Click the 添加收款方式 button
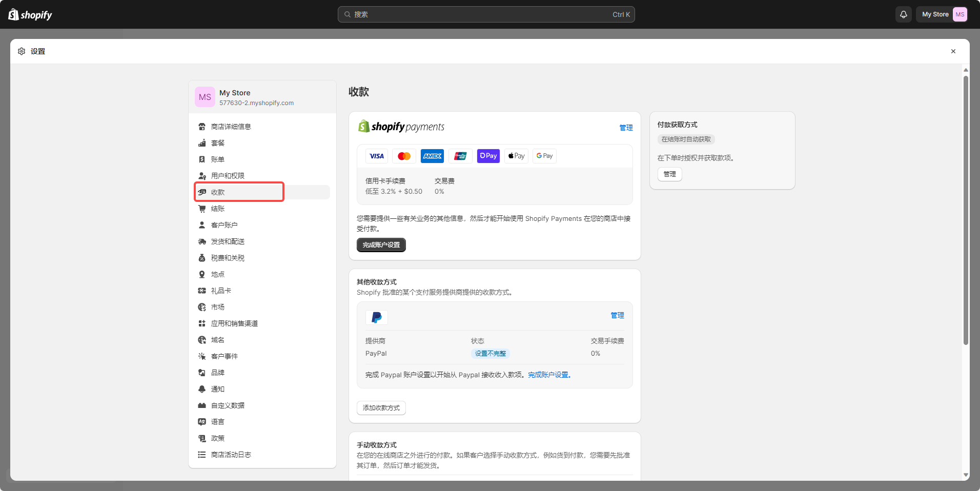Screen dimensions: 980x491 [381, 408]
